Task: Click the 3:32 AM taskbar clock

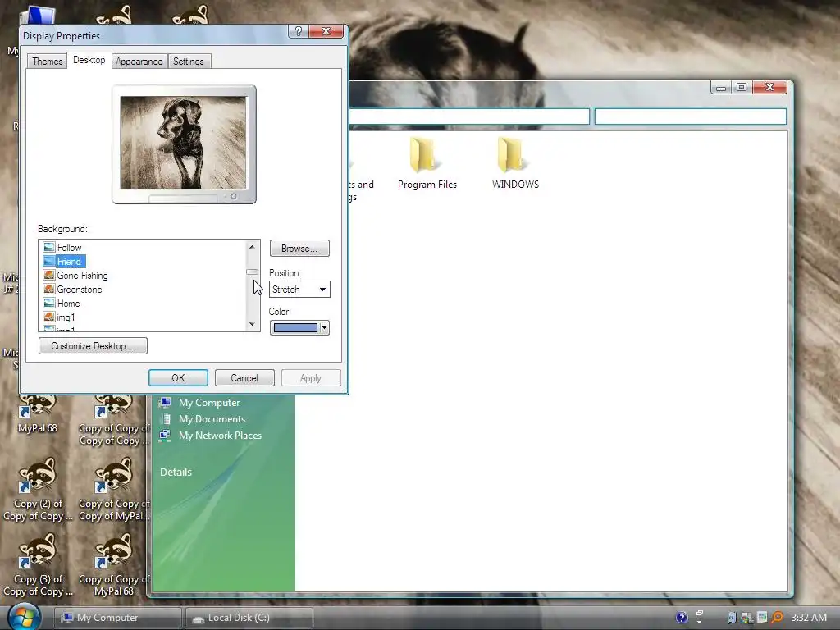Action: point(809,617)
